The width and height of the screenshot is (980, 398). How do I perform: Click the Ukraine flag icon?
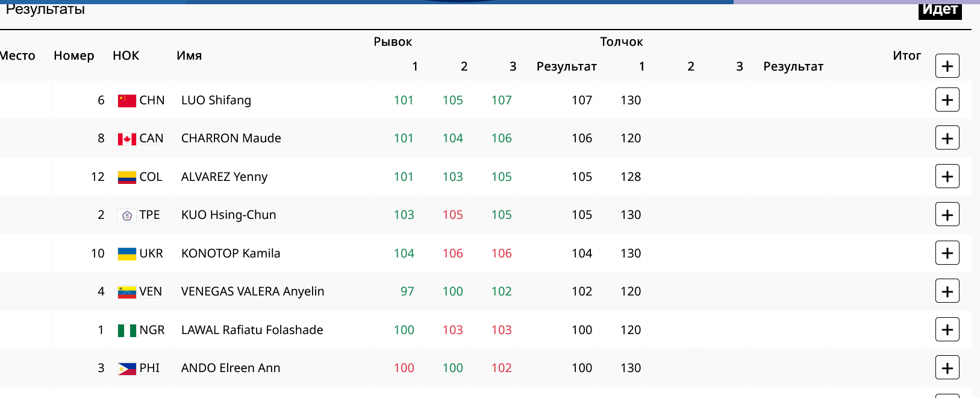126,254
